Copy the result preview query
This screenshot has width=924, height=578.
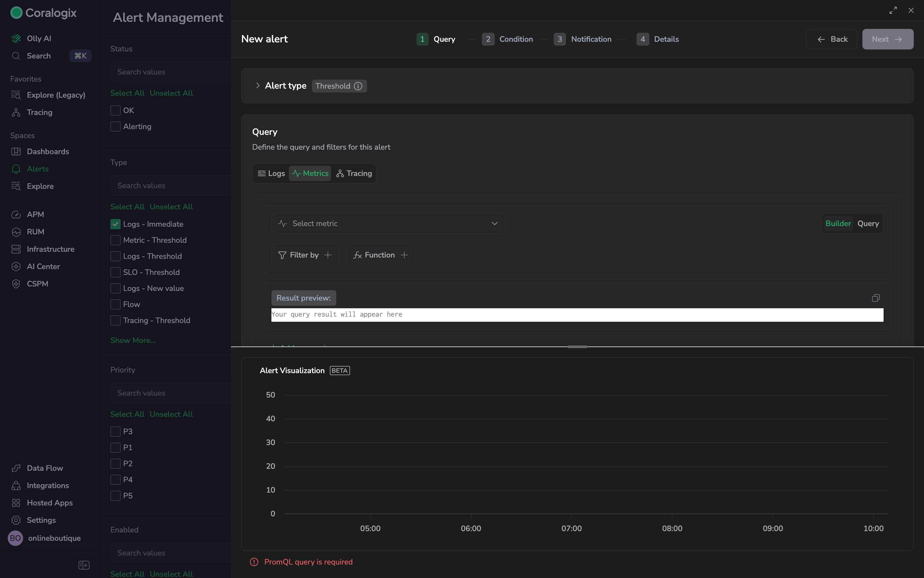click(x=876, y=298)
